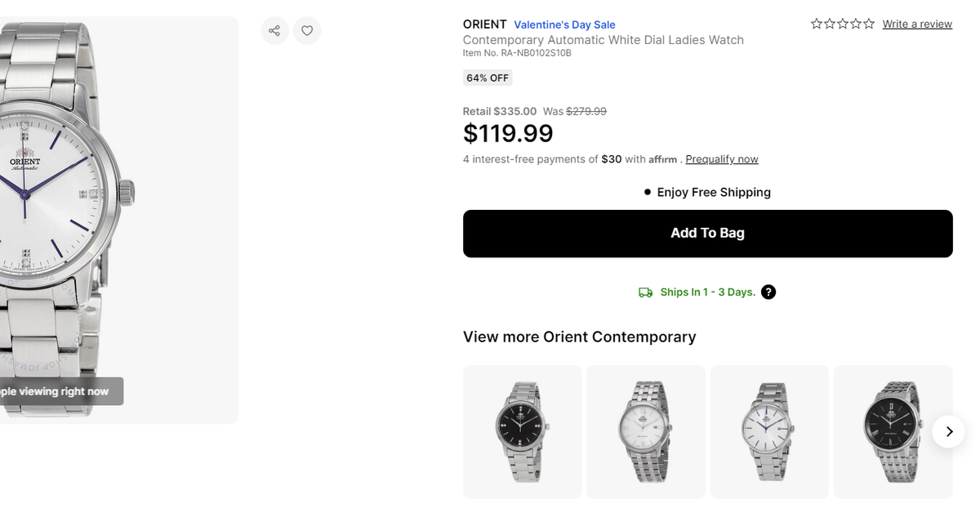980x513 pixels.
Task: Click the green shipping truck icon
Action: (x=645, y=292)
